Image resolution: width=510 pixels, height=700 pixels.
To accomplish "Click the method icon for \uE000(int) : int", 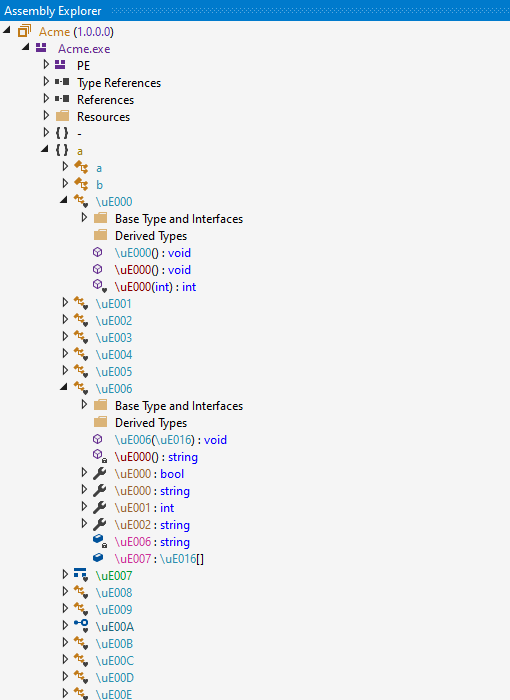I will (99, 286).
